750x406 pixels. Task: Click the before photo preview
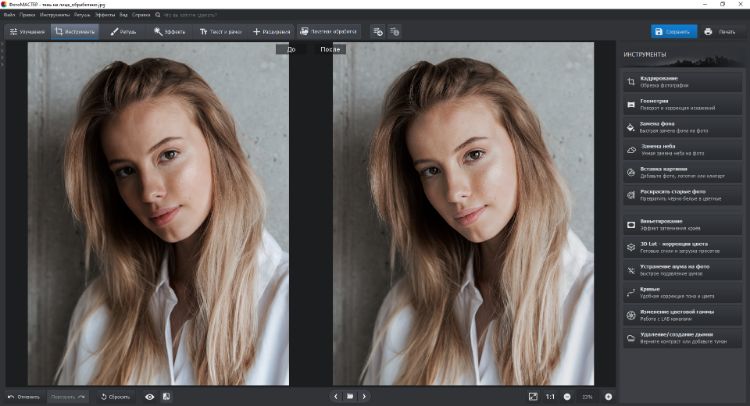pos(158,213)
